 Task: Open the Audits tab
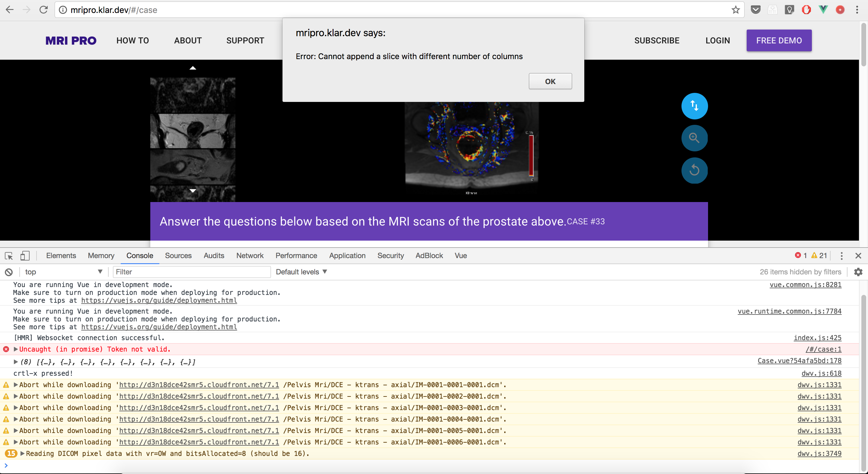(214, 255)
